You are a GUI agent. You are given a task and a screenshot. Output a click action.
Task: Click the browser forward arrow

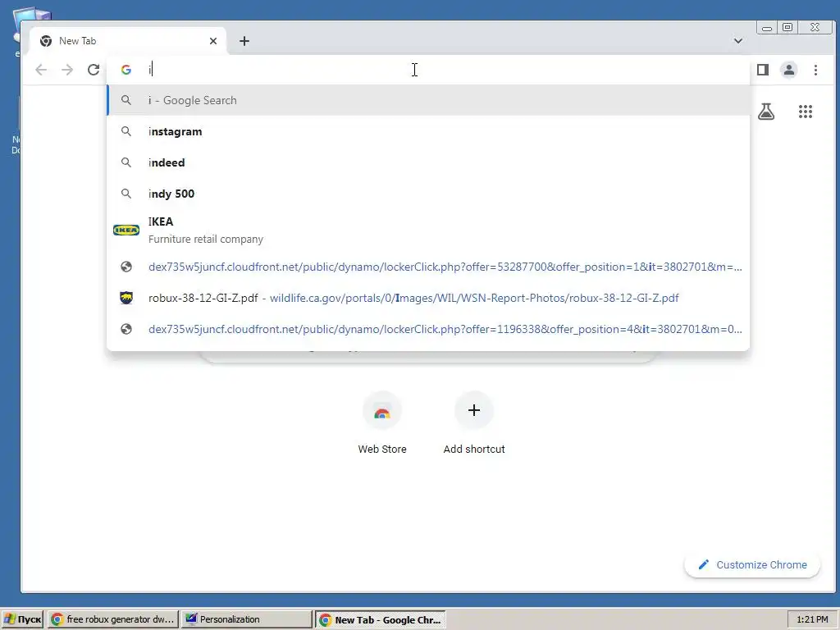tap(67, 70)
